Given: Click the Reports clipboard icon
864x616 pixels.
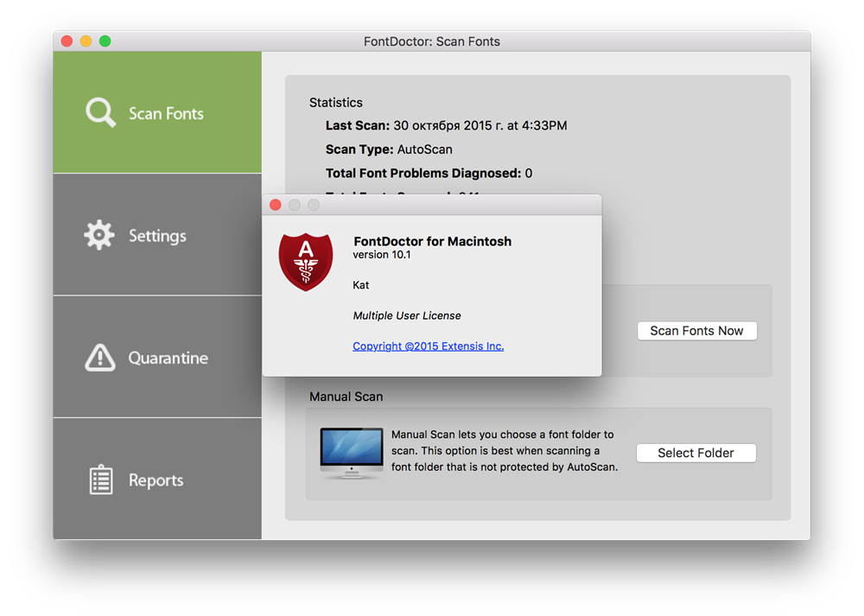Looking at the screenshot, I should pos(101,479).
